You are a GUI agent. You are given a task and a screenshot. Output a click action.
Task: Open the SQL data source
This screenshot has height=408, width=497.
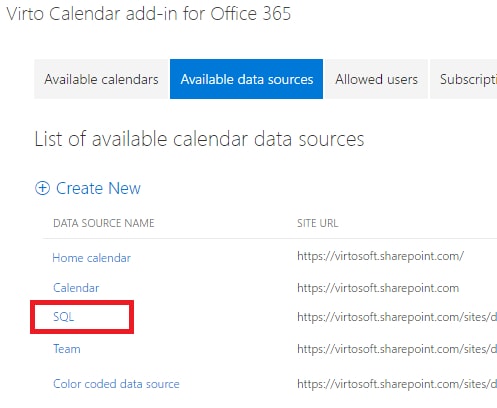[64, 316]
